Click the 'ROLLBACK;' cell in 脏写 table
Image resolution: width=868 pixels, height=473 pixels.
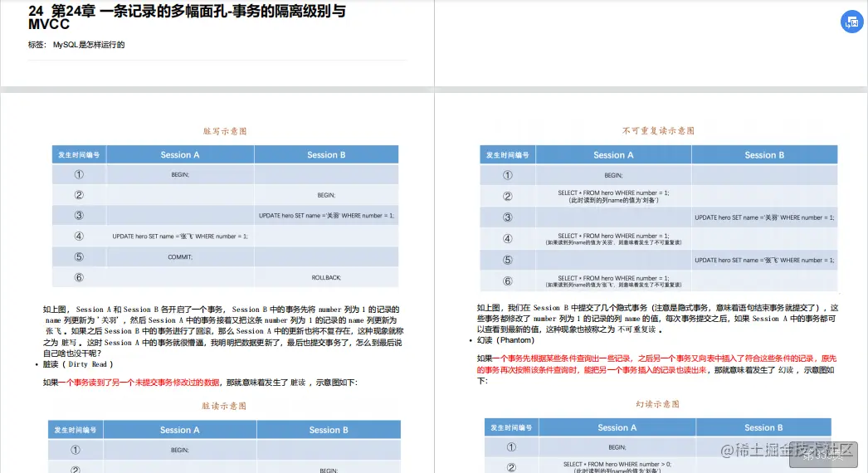[326, 277]
